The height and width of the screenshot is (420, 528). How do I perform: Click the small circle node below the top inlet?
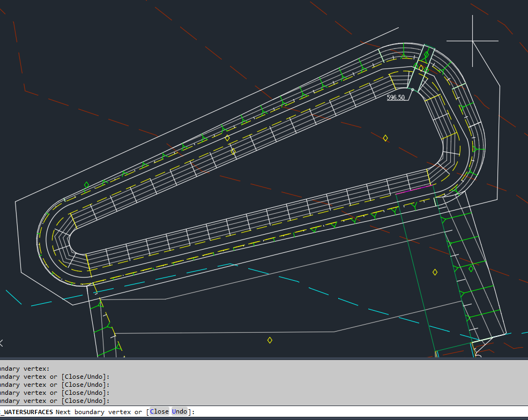coord(412,89)
